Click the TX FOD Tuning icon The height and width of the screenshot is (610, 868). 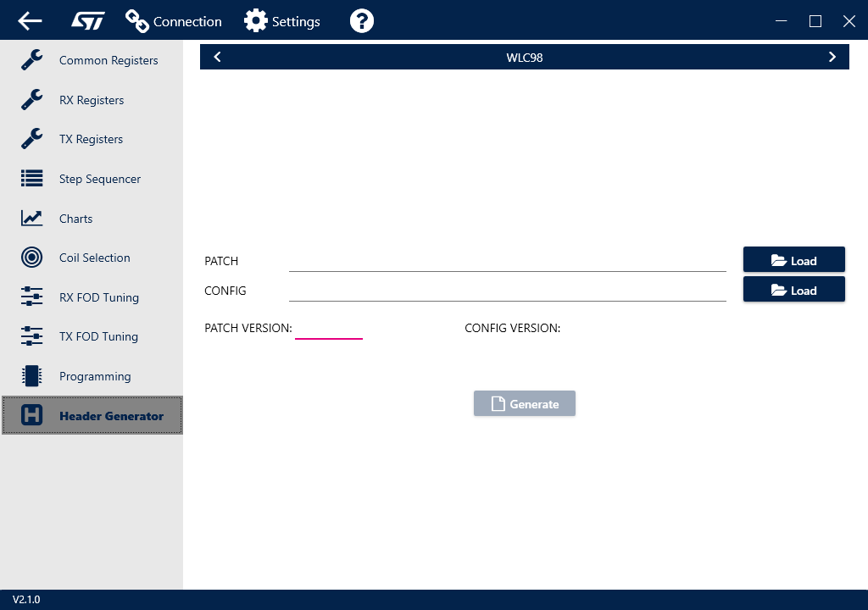point(31,336)
